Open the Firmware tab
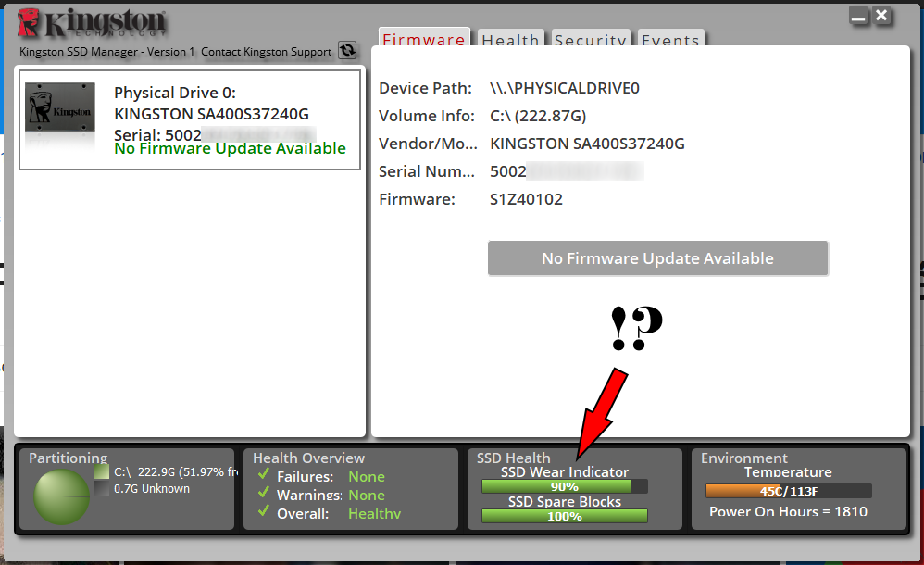 (x=424, y=38)
